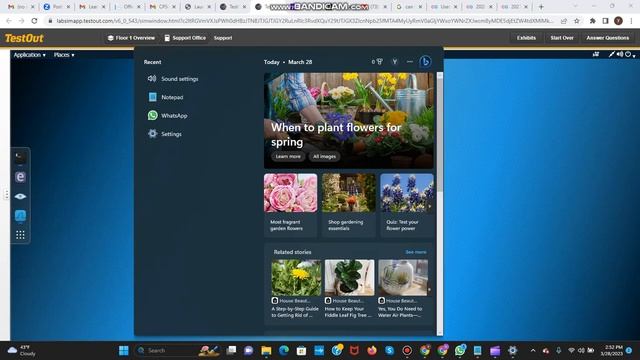The height and width of the screenshot is (360, 640).
Task: Open the Water Air Plants story
Action: point(402,289)
